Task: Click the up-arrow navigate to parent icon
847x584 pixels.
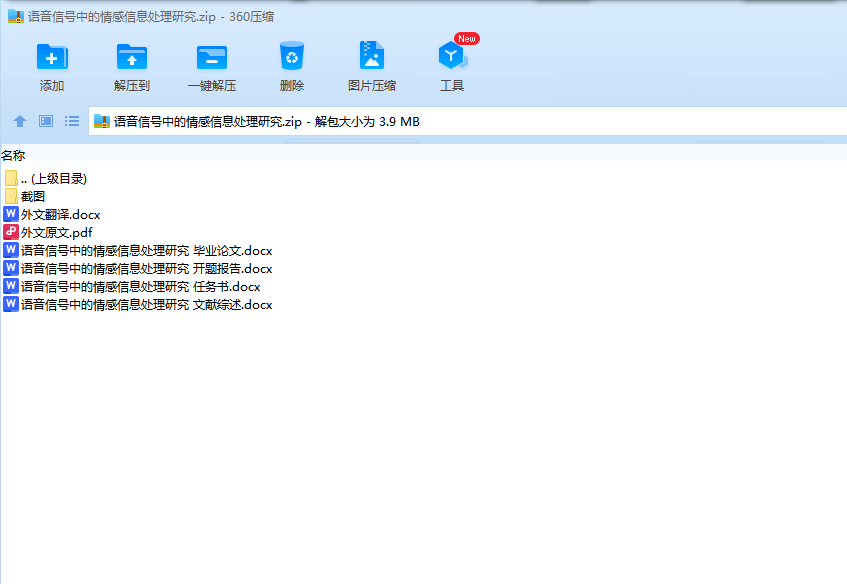Action: tap(20, 121)
